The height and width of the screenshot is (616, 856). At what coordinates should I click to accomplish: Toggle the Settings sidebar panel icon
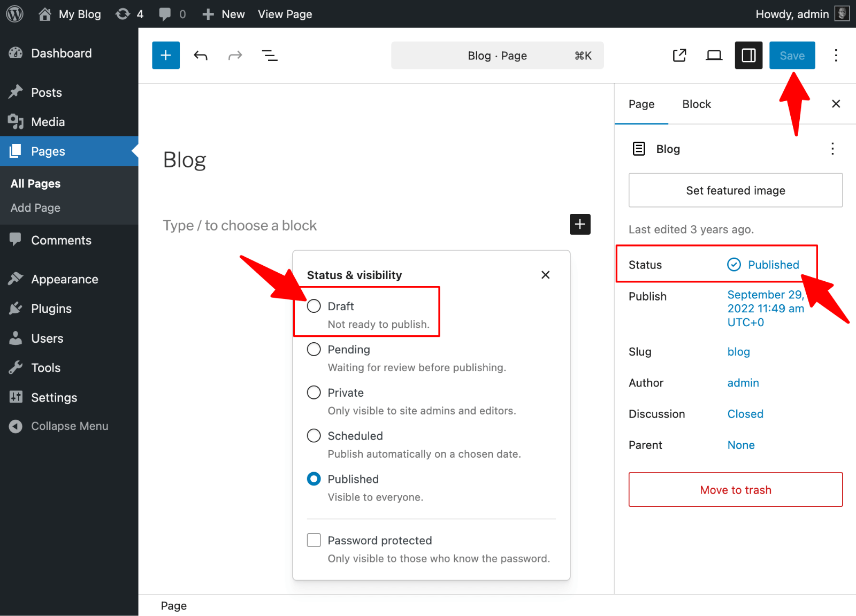pyautogui.click(x=748, y=56)
